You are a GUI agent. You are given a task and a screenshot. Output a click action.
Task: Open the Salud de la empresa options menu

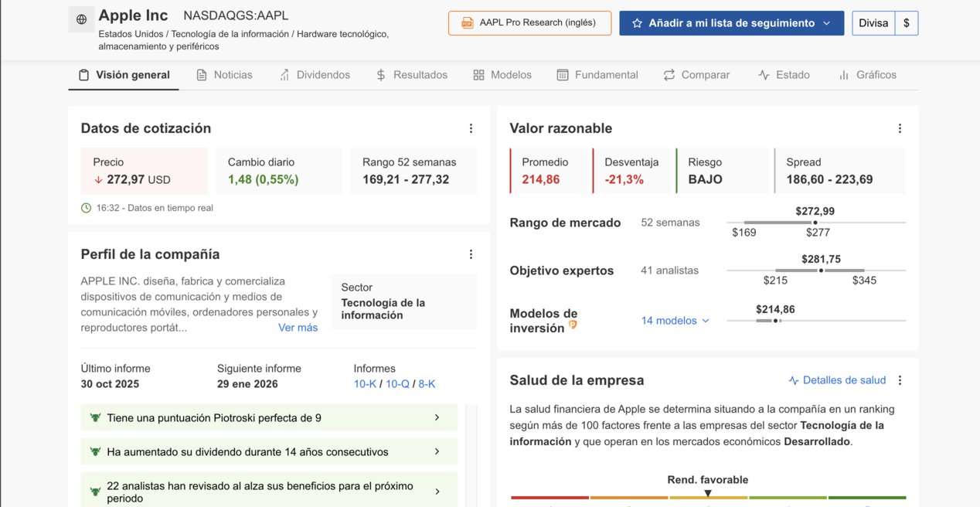point(900,380)
